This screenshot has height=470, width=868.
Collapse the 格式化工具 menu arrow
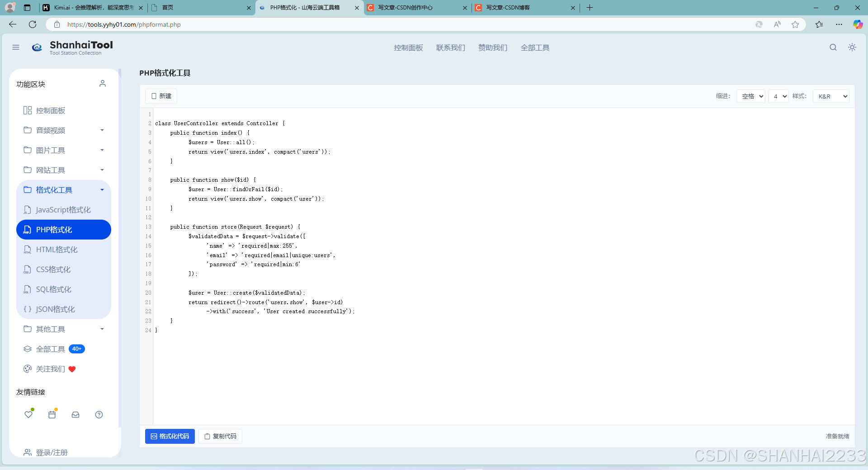(102, 190)
